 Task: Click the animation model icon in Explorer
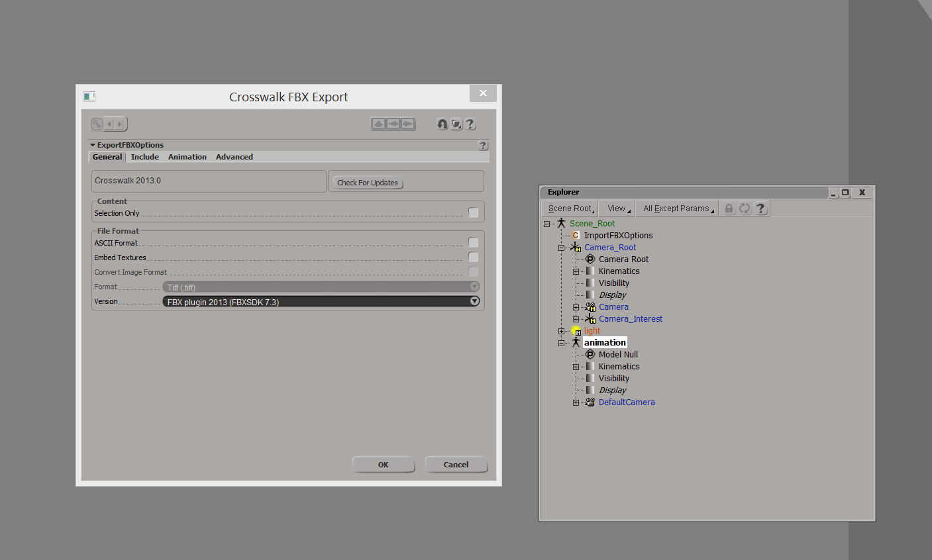tap(576, 343)
